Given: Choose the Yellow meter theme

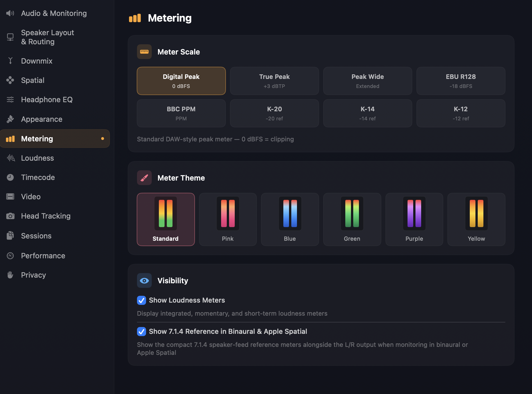Looking at the screenshot, I should (477, 219).
